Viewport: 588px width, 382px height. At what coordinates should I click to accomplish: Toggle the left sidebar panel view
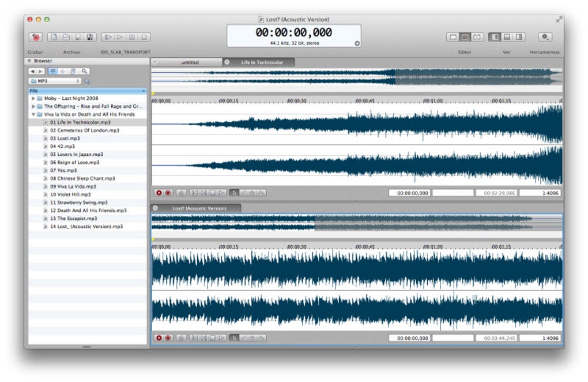coord(494,37)
